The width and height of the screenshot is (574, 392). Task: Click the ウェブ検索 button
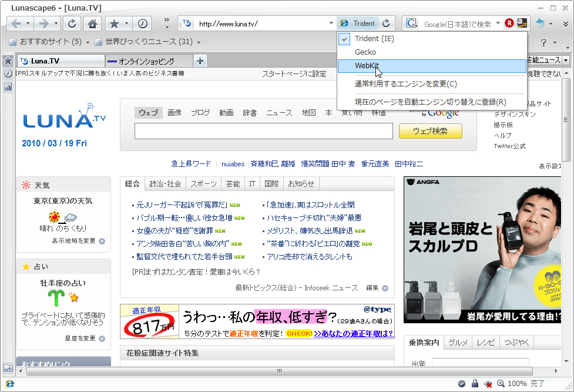tap(430, 131)
